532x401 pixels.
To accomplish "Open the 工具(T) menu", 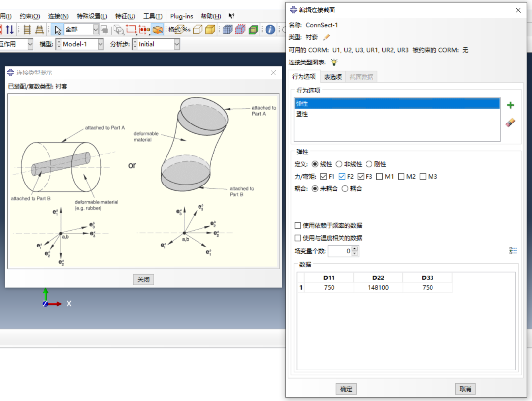I will [x=153, y=16].
